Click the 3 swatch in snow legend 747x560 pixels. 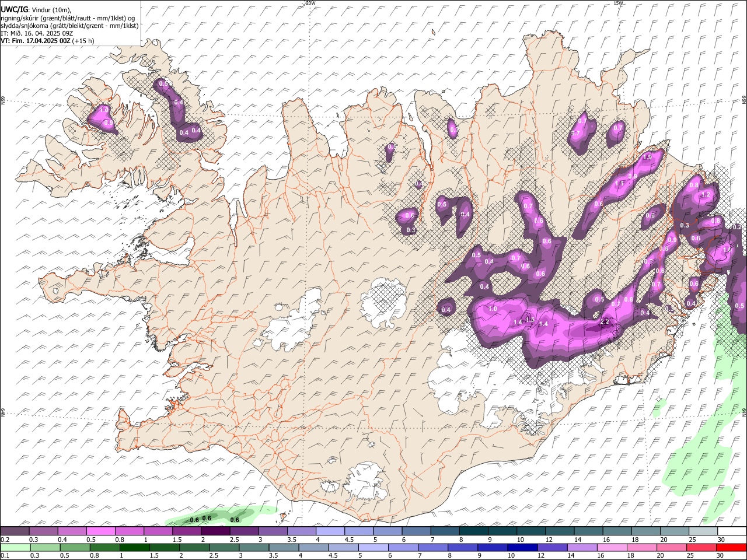(x=273, y=531)
